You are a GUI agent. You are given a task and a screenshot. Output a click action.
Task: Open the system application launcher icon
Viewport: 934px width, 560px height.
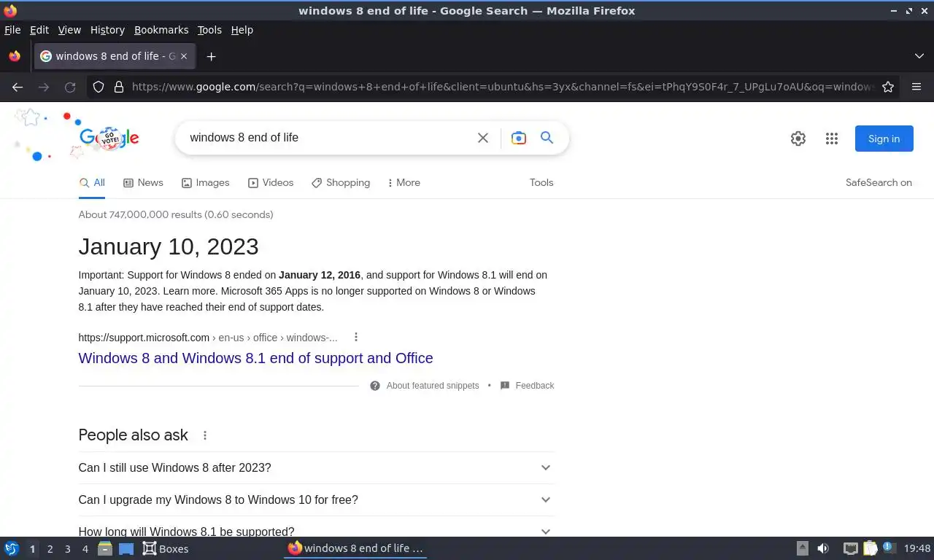[12, 548]
